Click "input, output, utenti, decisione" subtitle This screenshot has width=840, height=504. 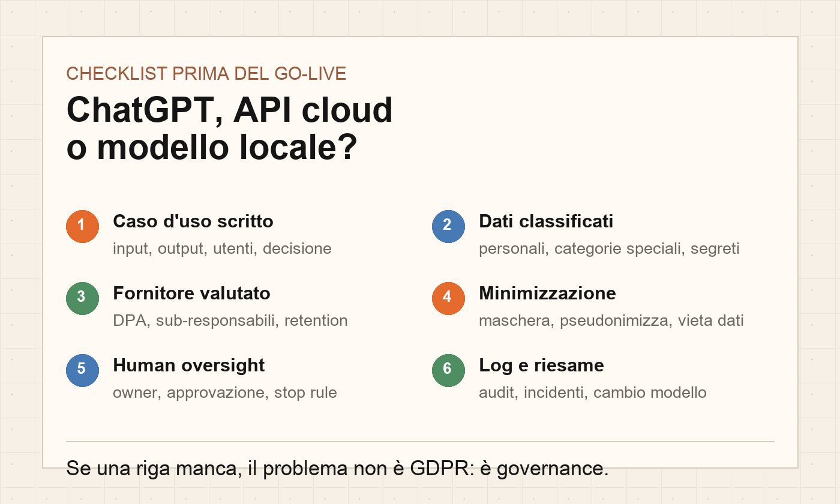click(x=222, y=248)
